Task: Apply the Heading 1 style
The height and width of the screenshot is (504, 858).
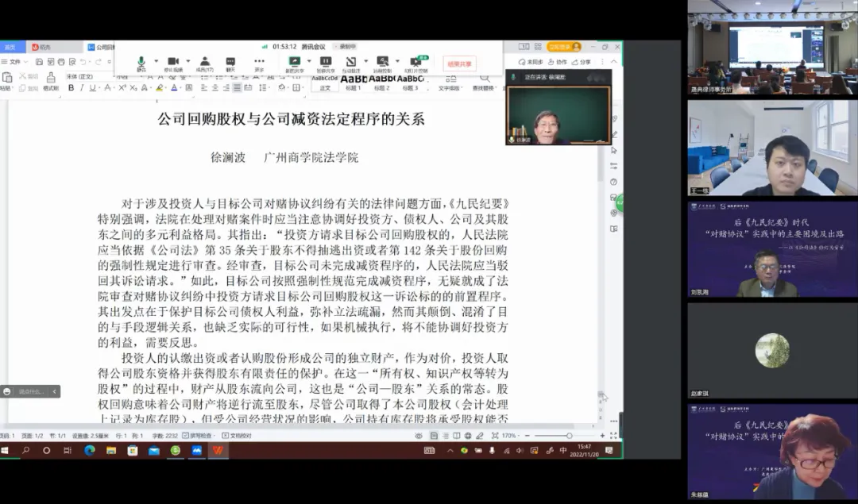Action: point(353,83)
